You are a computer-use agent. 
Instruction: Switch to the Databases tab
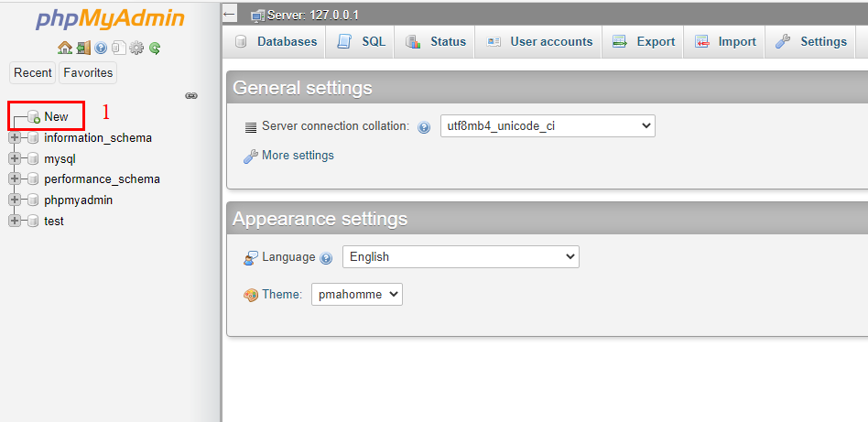point(277,41)
